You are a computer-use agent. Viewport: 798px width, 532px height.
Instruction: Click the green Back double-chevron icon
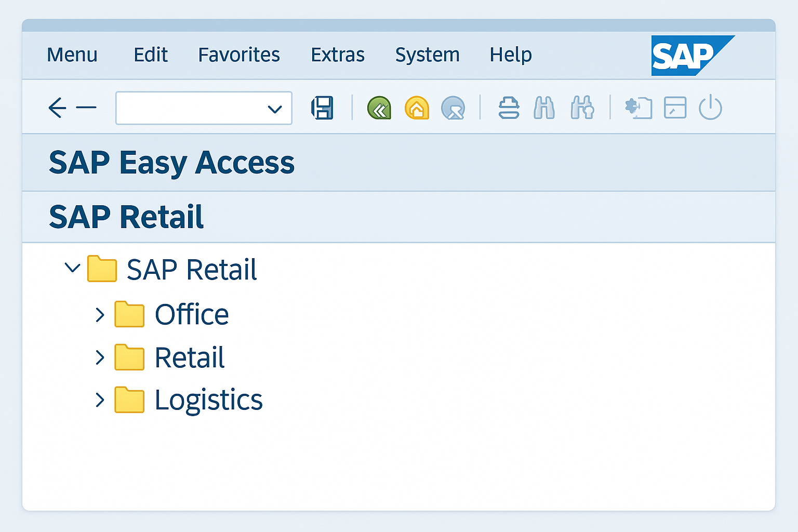click(x=379, y=108)
